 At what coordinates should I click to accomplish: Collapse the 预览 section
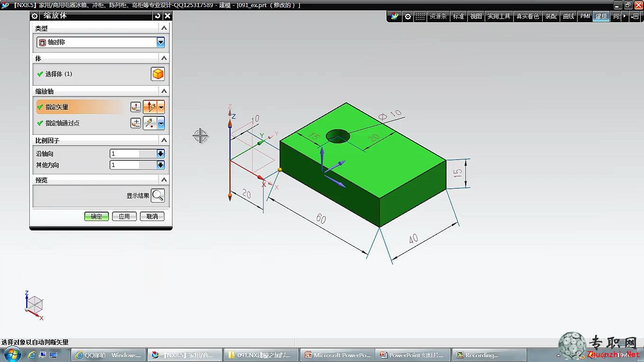[x=164, y=180]
